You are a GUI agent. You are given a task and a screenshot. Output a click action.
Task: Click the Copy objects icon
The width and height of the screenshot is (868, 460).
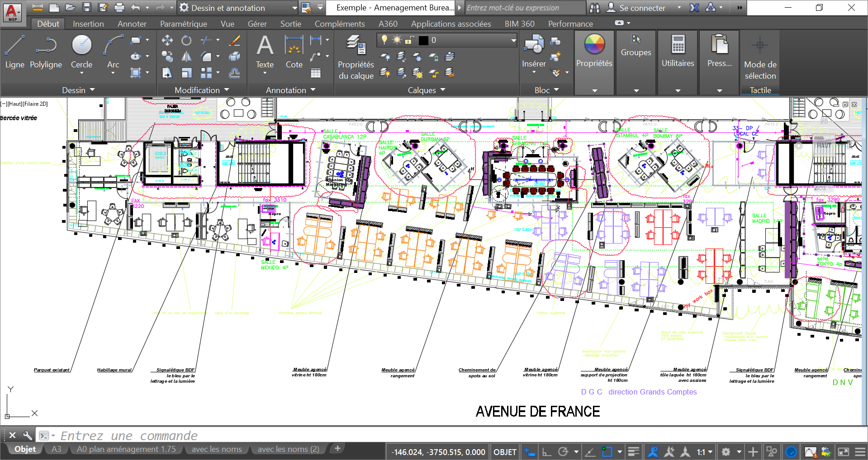point(167,56)
